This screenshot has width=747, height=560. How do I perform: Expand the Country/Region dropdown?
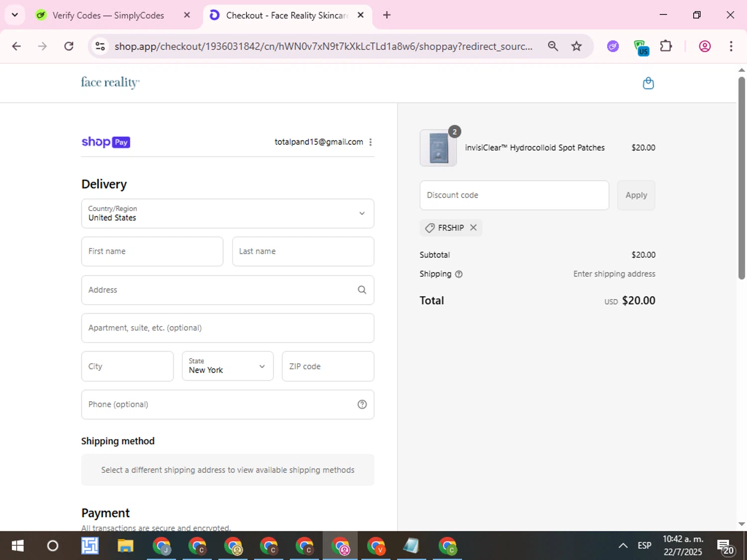228,214
